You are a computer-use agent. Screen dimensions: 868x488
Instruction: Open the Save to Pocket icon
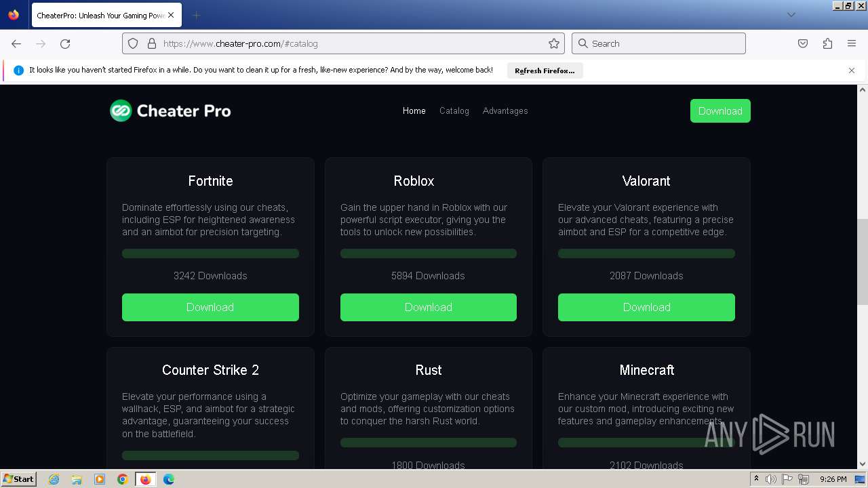(x=803, y=43)
